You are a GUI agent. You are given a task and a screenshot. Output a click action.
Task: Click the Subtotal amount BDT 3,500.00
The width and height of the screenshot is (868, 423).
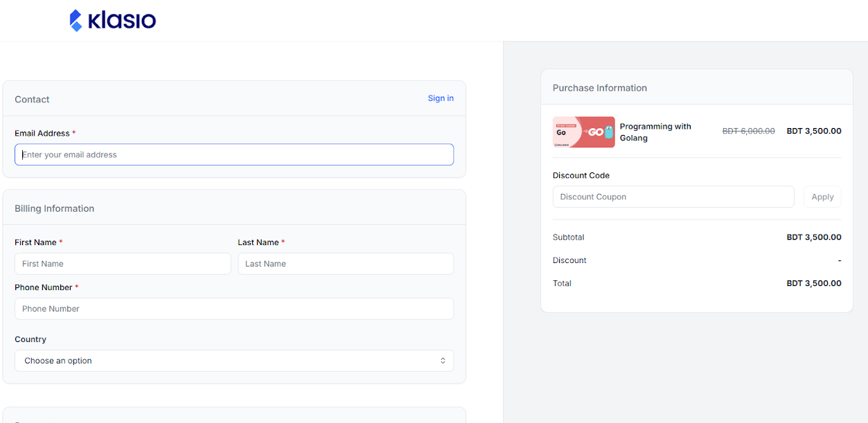(813, 237)
